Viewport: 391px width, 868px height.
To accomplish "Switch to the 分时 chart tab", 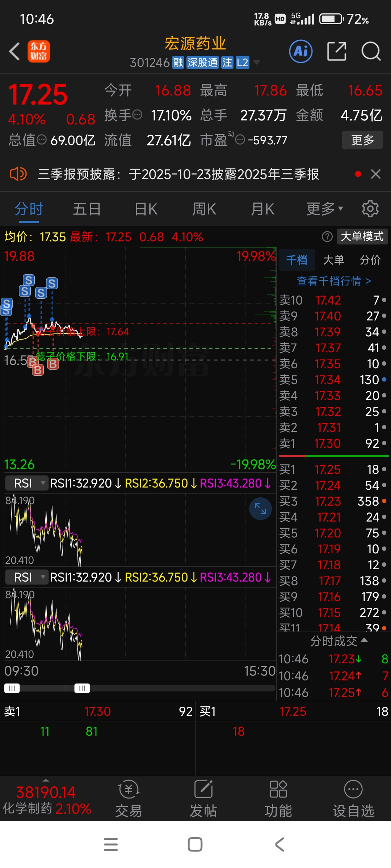I will [x=29, y=209].
